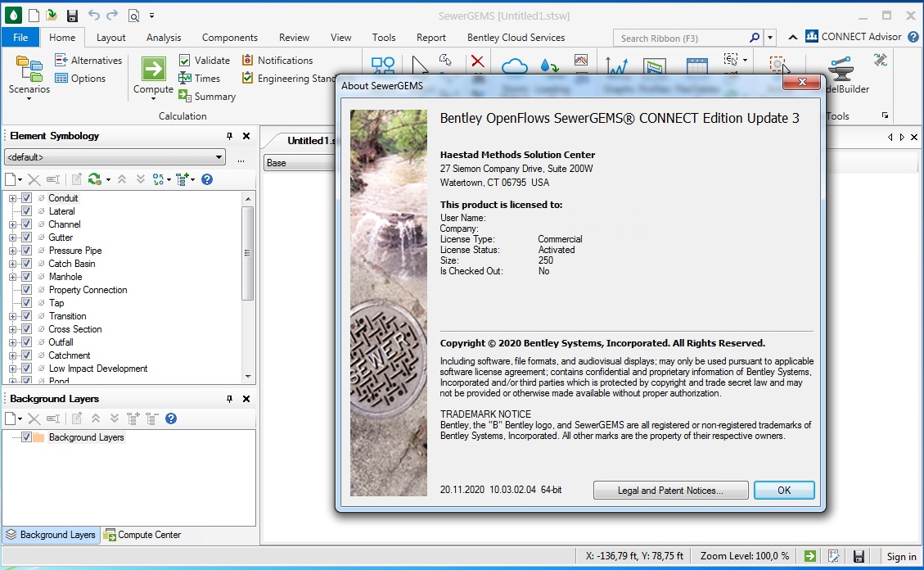Screen dimensions: 924x570
Task: Switch to the Analysis ribbon tab
Action: 164,37
